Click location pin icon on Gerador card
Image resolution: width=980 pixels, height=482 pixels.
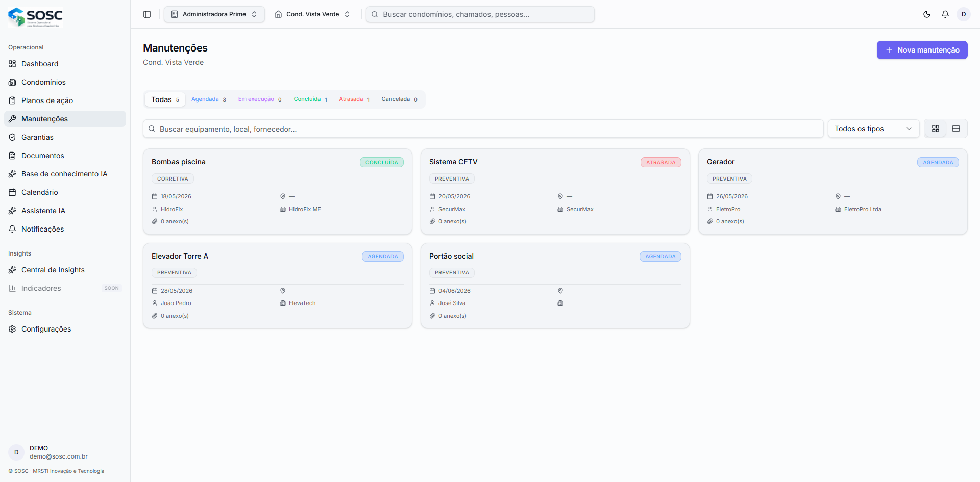tap(838, 196)
